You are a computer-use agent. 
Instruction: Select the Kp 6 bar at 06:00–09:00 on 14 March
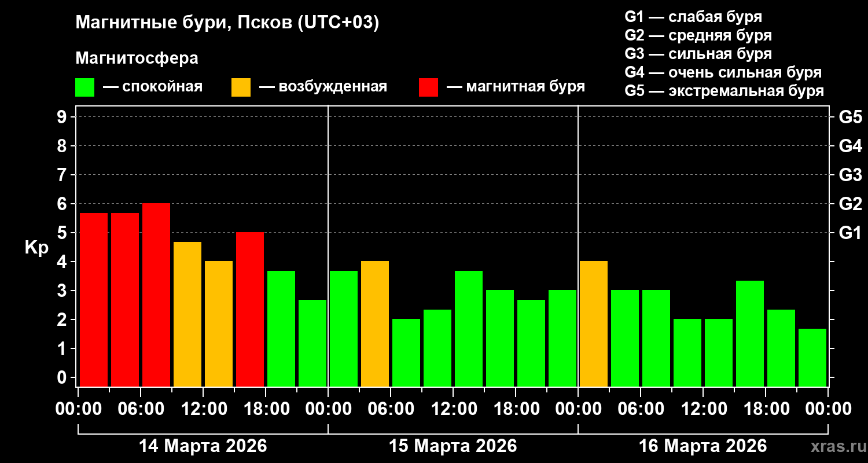[156, 295]
